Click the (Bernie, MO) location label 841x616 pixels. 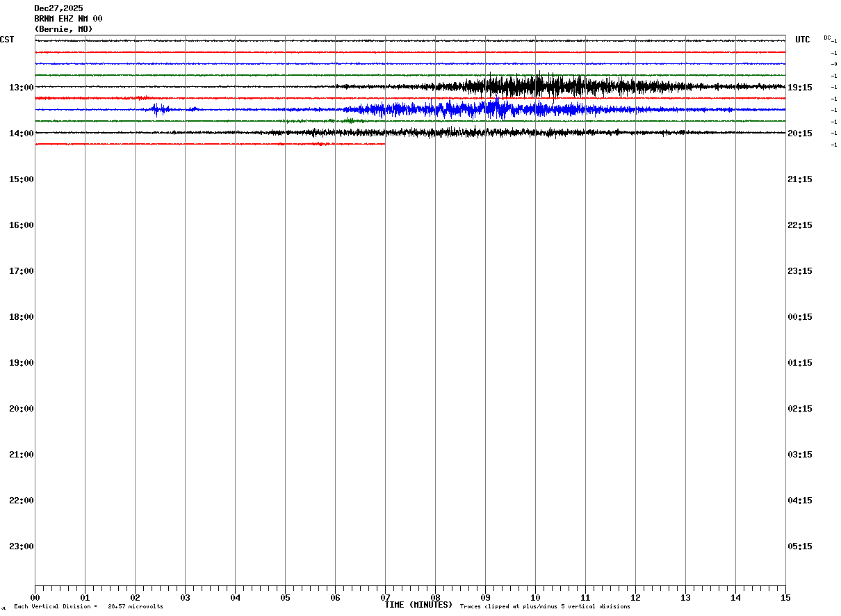point(63,29)
